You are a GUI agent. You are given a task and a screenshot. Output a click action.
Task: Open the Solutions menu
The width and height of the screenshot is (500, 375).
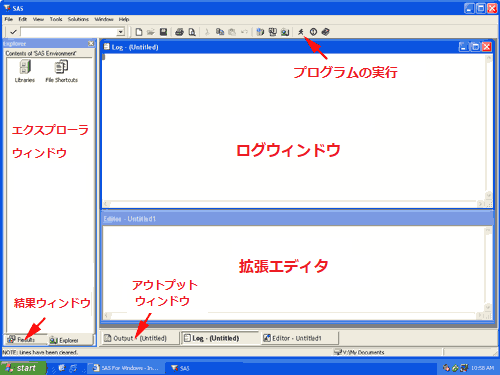coord(78,19)
